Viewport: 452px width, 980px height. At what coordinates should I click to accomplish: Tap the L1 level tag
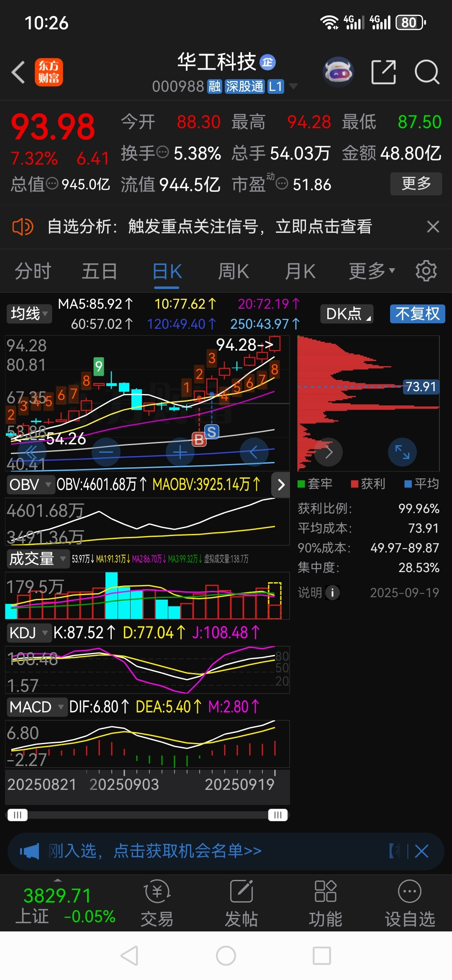[275, 87]
